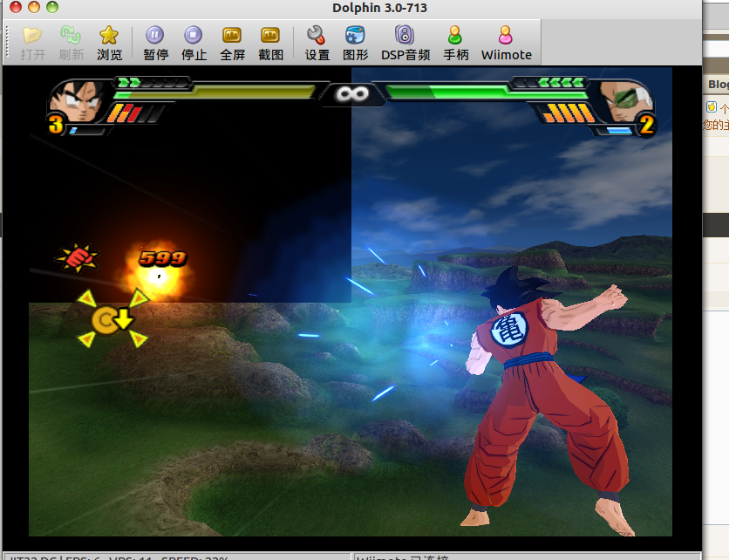The image size is (729, 560).
Task: Click Goku character in orange gi
Action: tap(548, 400)
